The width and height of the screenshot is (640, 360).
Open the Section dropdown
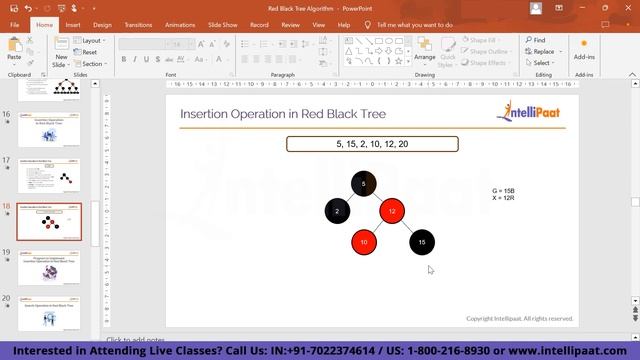click(91, 64)
